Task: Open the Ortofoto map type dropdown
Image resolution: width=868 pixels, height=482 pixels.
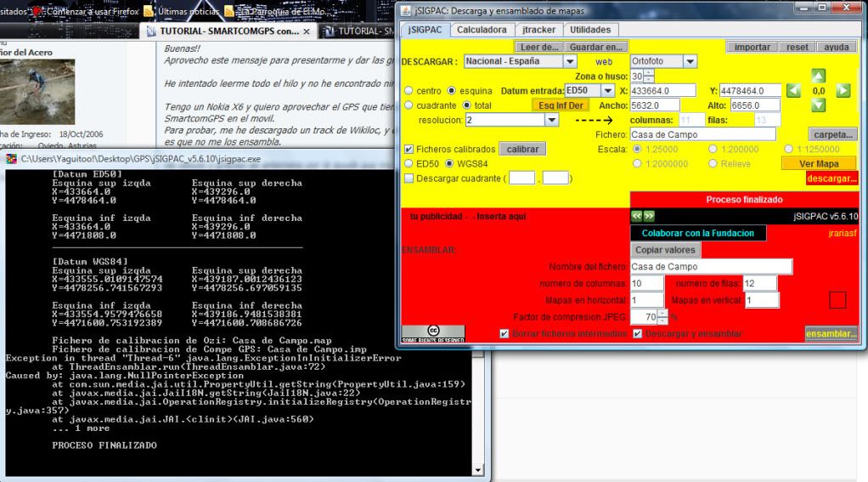Action: (x=690, y=61)
